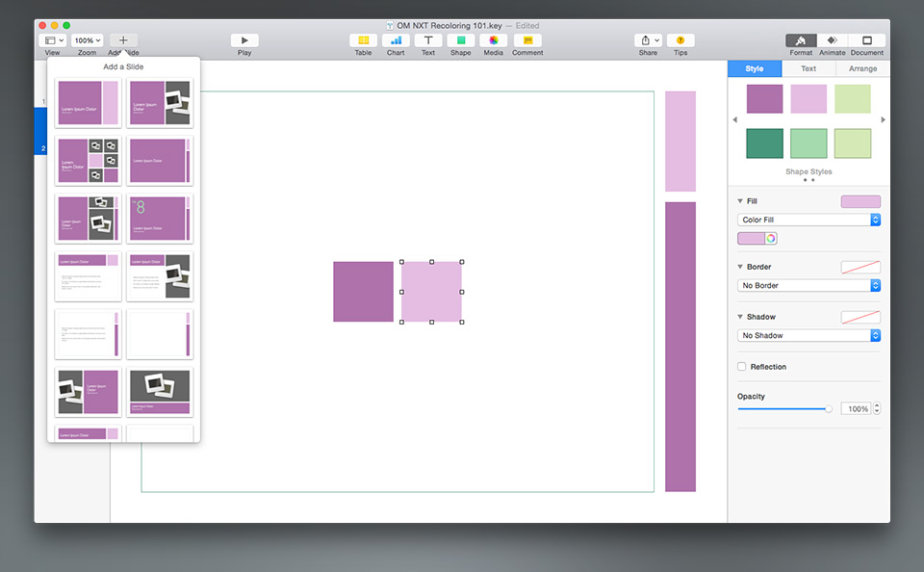Play the presentation
924x572 pixels.
coord(244,41)
